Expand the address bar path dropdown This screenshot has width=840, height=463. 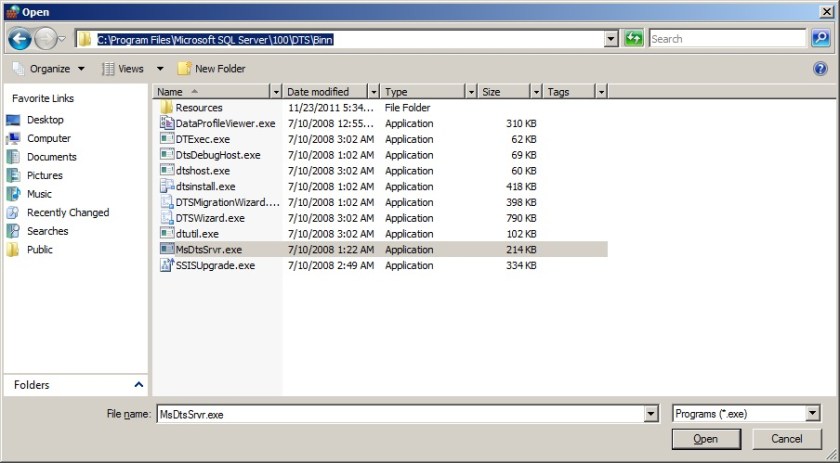[611, 39]
